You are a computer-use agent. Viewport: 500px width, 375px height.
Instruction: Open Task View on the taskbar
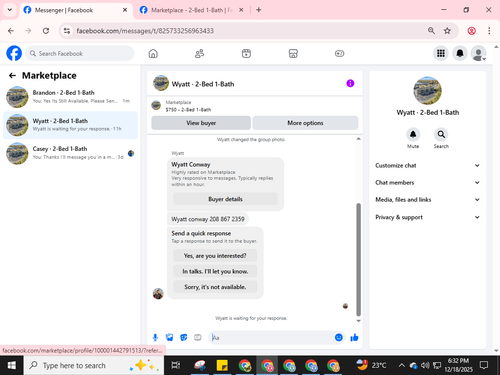[x=176, y=365]
